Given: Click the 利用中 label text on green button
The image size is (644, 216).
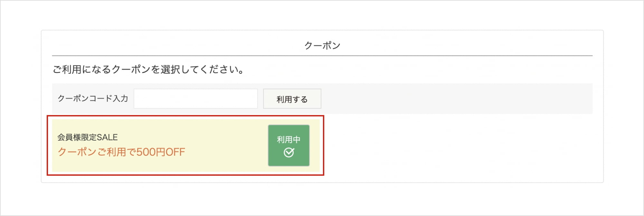Looking at the screenshot, I should (289, 140).
